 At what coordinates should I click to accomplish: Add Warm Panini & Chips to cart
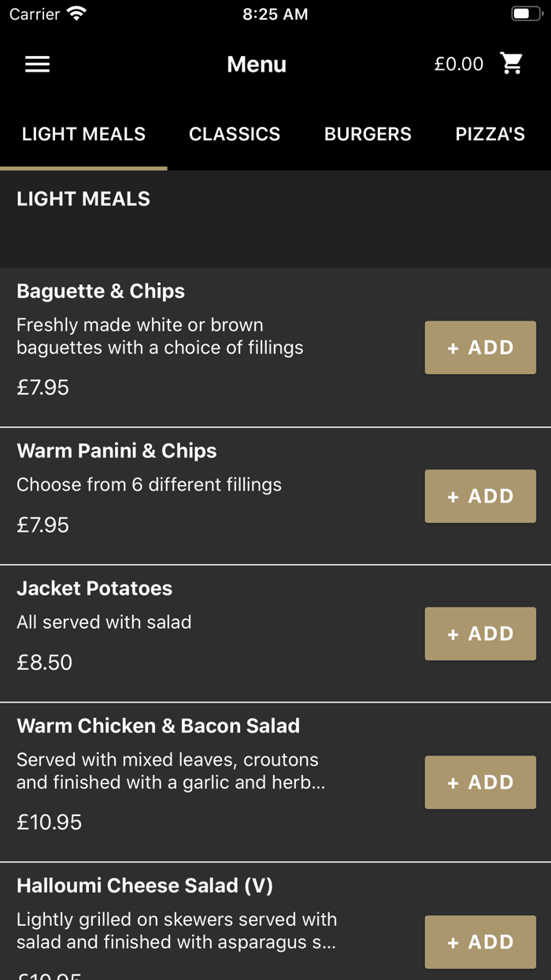pos(480,496)
